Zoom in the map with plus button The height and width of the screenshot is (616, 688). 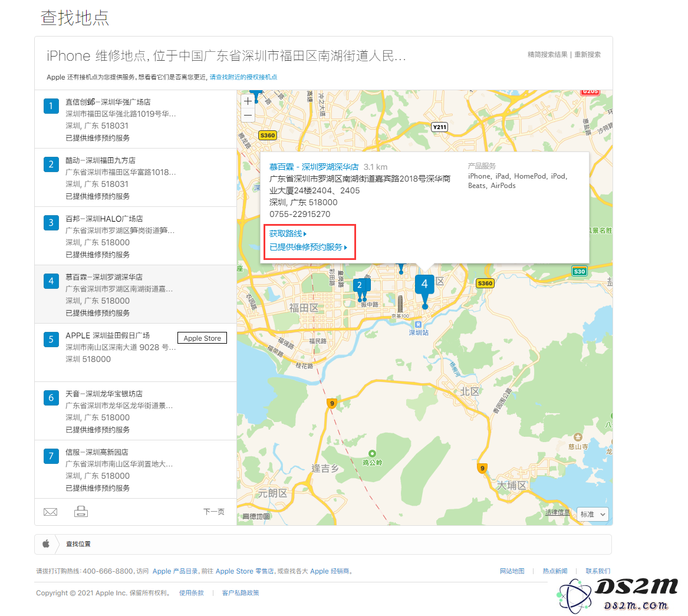[248, 101]
